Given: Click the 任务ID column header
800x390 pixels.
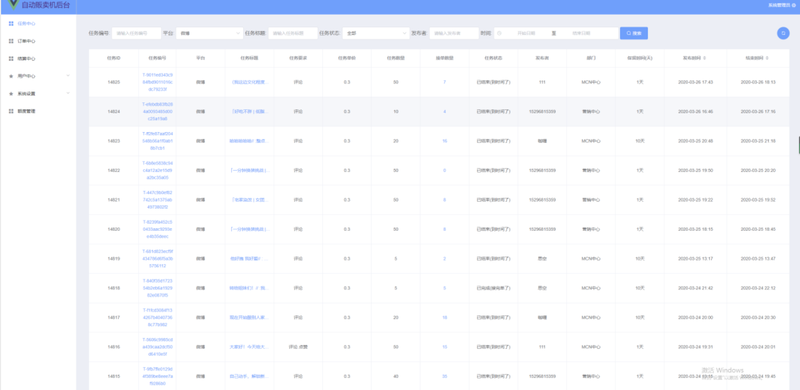Looking at the screenshot, I should pyautogui.click(x=114, y=58).
